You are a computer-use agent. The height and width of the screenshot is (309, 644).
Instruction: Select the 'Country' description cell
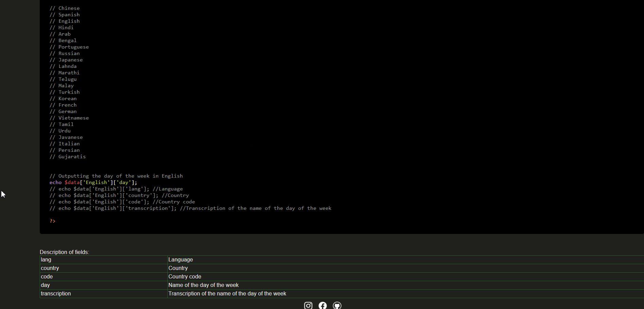(x=406, y=268)
